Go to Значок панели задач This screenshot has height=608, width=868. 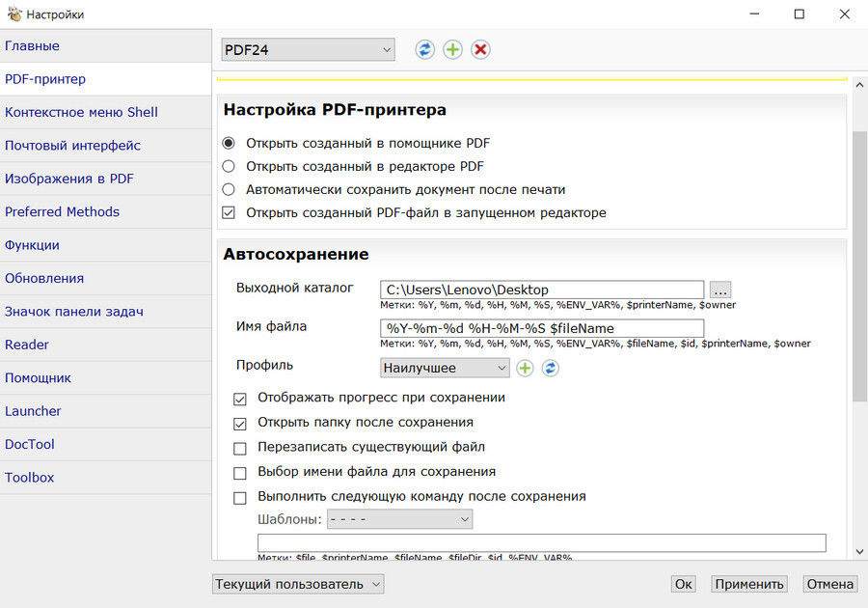click(x=106, y=312)
